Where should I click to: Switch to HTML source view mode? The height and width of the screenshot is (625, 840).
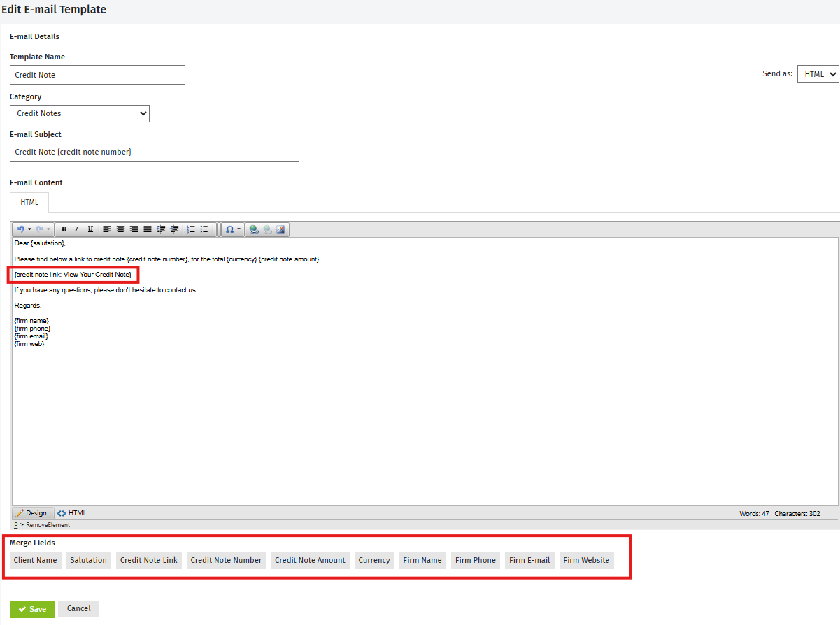click(72, 513)
